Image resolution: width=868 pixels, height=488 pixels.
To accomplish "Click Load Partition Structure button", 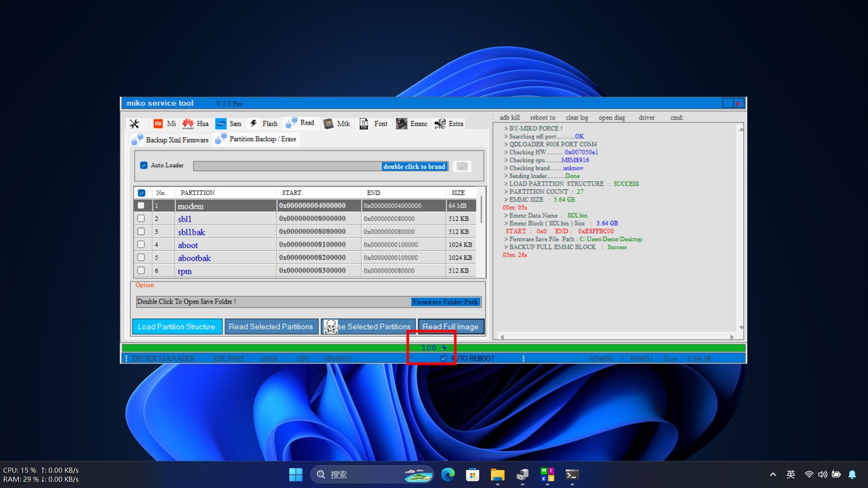I will (x=176, y=327).
